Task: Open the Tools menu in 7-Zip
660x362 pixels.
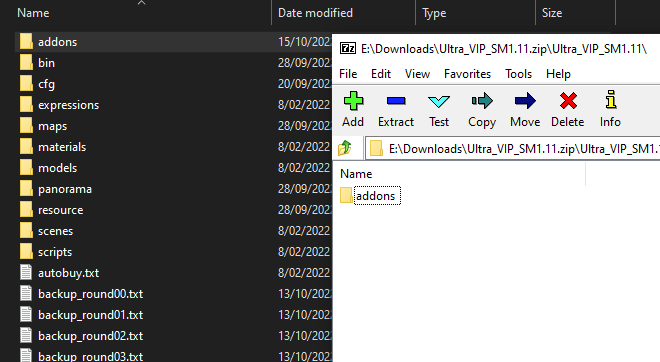Action: pos(519,74)
